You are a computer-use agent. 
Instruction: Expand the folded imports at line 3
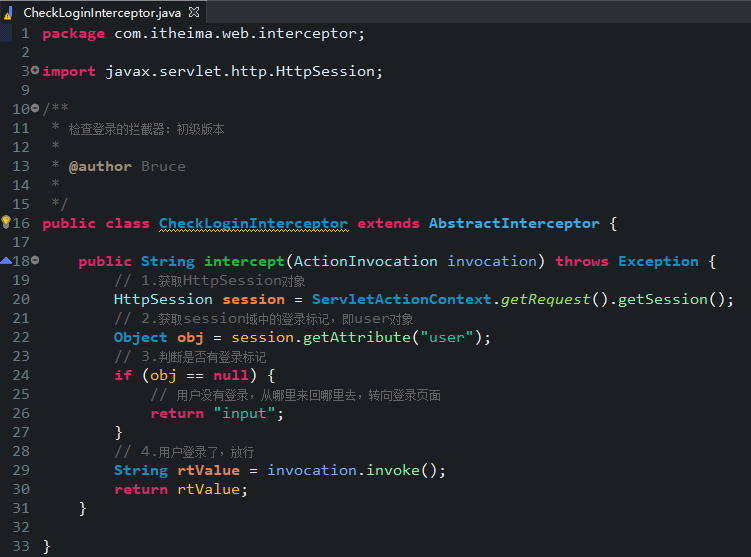pos(35,71)
